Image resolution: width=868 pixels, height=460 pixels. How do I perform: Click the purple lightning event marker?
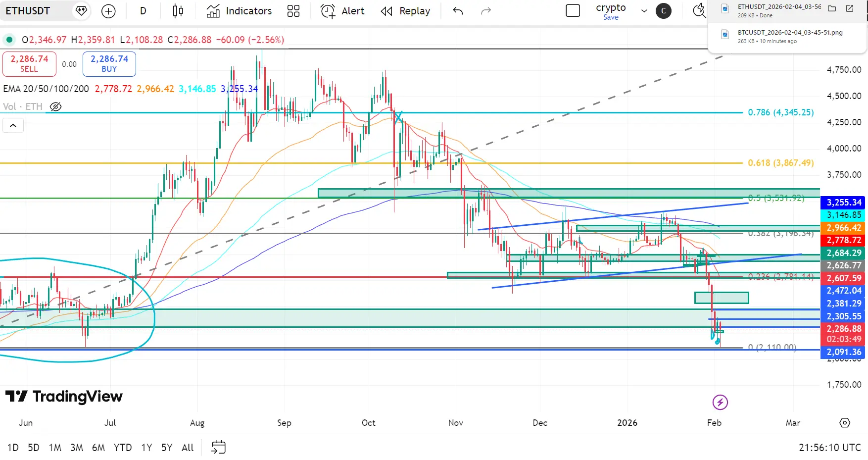pos(720,402)
